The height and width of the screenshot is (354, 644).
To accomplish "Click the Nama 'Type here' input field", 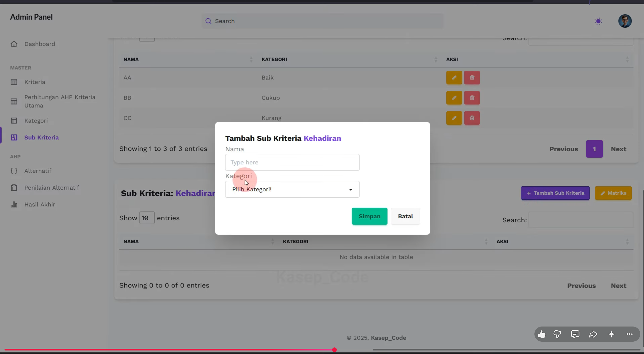I will tap(292, 162).
